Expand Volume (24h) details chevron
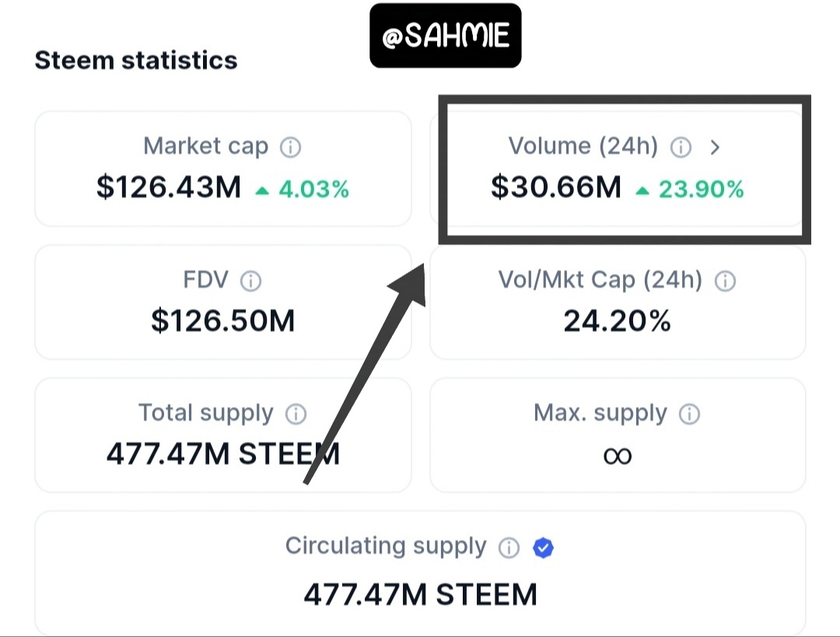 tap(716, 147)
